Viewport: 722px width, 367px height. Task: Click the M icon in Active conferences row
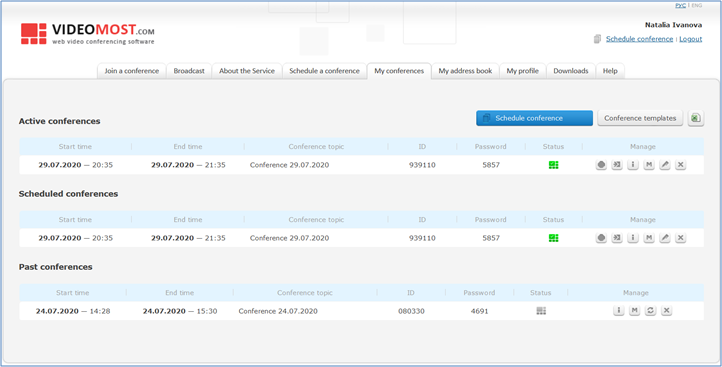click(x=649, y=165)
